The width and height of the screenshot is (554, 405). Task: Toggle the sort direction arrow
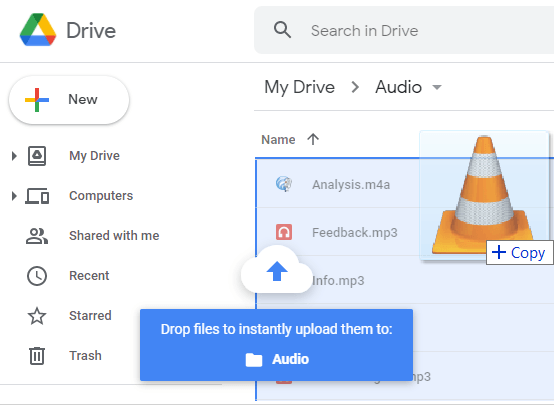point(313,139)
